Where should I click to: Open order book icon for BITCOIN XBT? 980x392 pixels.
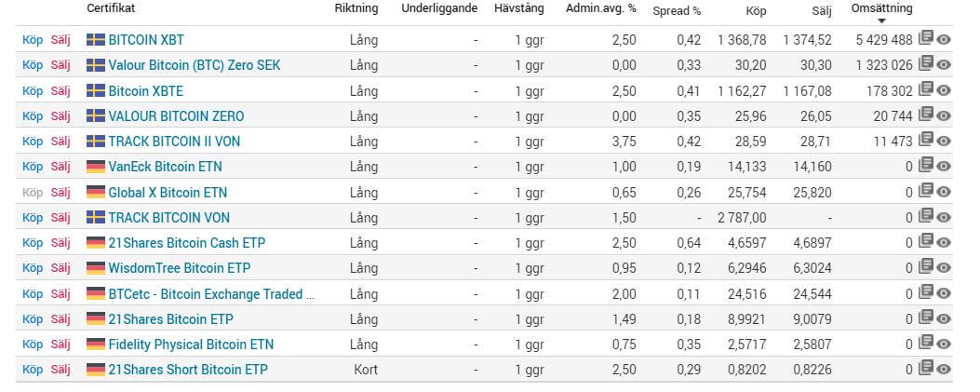926,38
